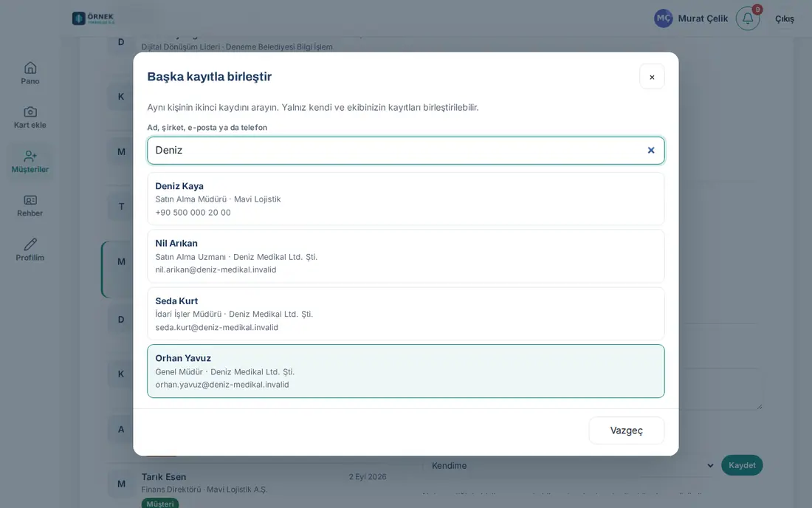Select the Nil Arıkan record

pos(405,256)
